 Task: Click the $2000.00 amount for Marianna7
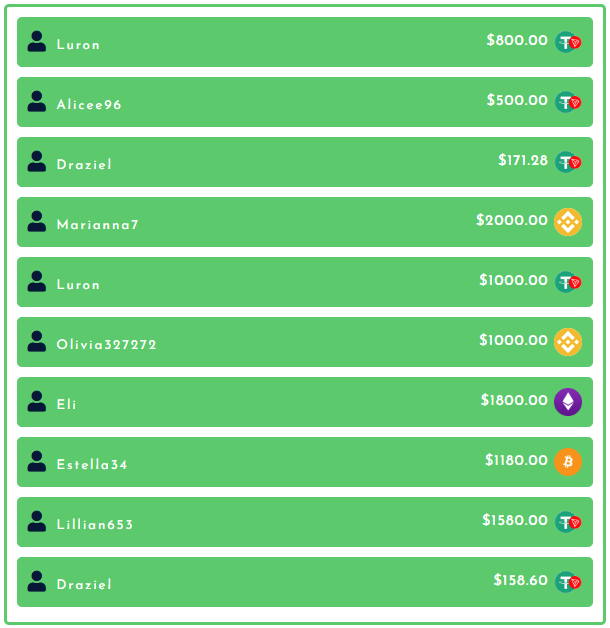(x=512, y=221)
